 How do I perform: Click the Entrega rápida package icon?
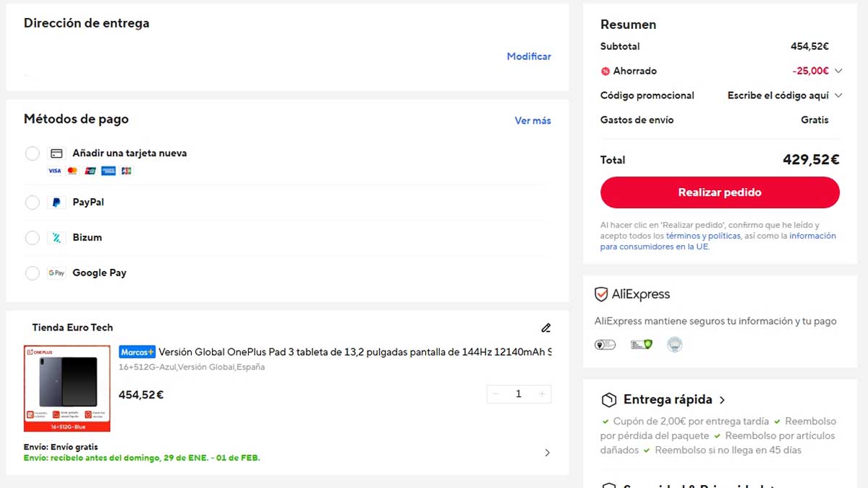[609, 400]
